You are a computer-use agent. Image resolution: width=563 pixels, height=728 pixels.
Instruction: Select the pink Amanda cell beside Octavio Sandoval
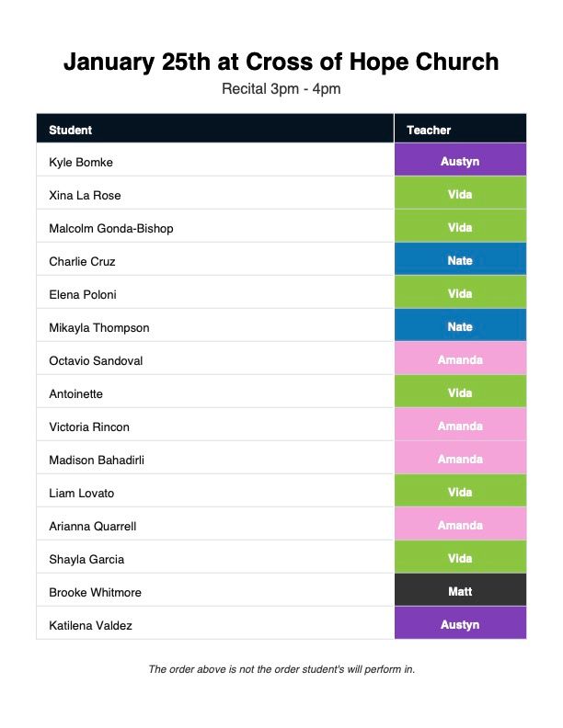460,359
